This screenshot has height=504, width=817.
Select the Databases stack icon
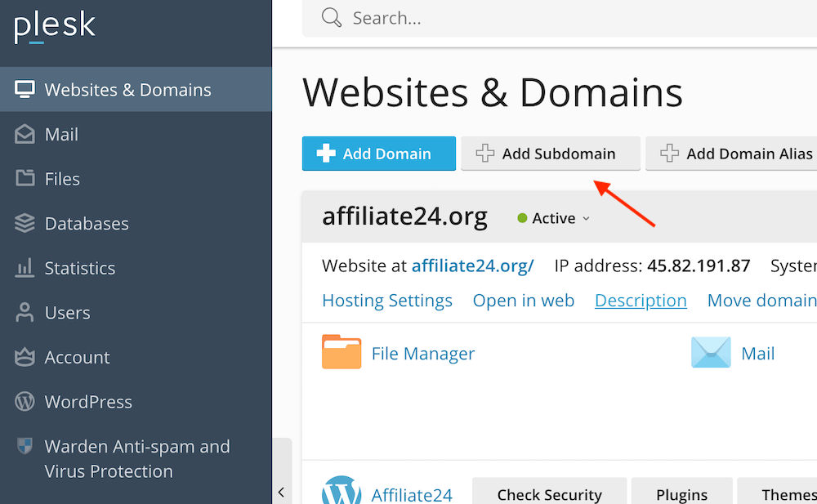tap(25, 223)
